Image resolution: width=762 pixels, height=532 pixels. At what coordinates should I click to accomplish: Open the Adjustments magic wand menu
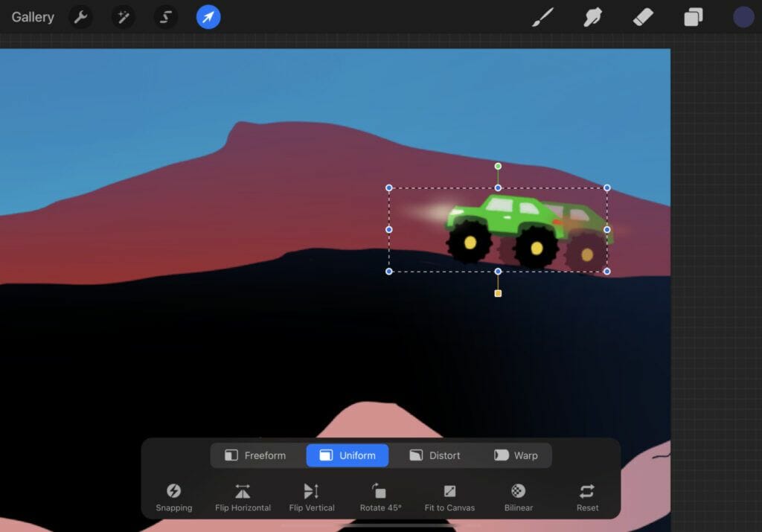coord(123,17)
